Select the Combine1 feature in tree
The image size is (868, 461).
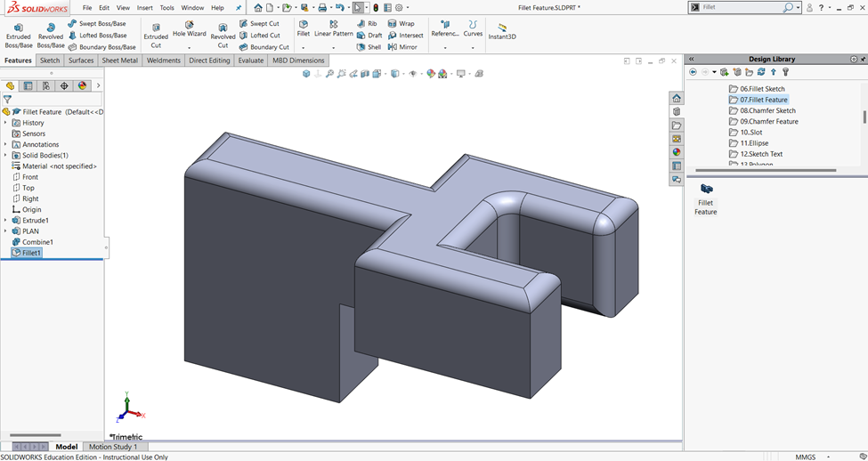[32, 242]
